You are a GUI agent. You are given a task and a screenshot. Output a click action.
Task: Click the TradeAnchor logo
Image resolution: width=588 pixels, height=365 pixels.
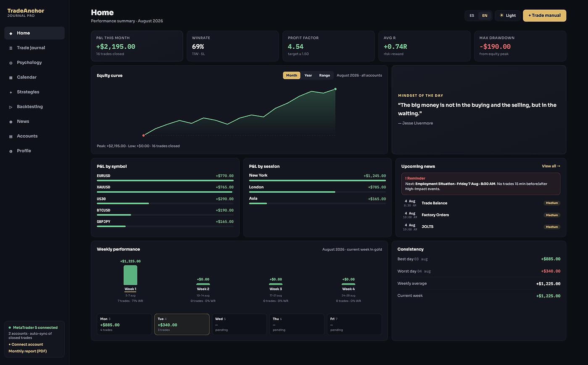(26, 13)
